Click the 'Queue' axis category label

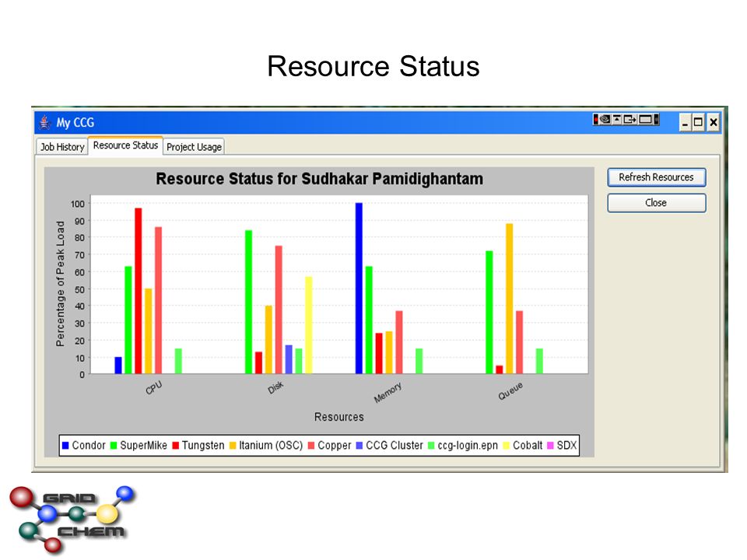click(510, 391)
